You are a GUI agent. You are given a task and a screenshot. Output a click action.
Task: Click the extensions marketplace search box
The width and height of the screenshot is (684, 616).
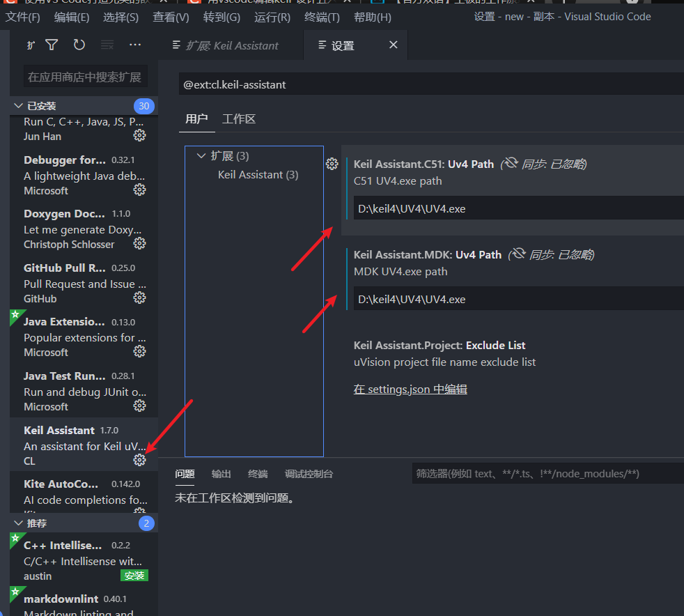click(86, 77)
